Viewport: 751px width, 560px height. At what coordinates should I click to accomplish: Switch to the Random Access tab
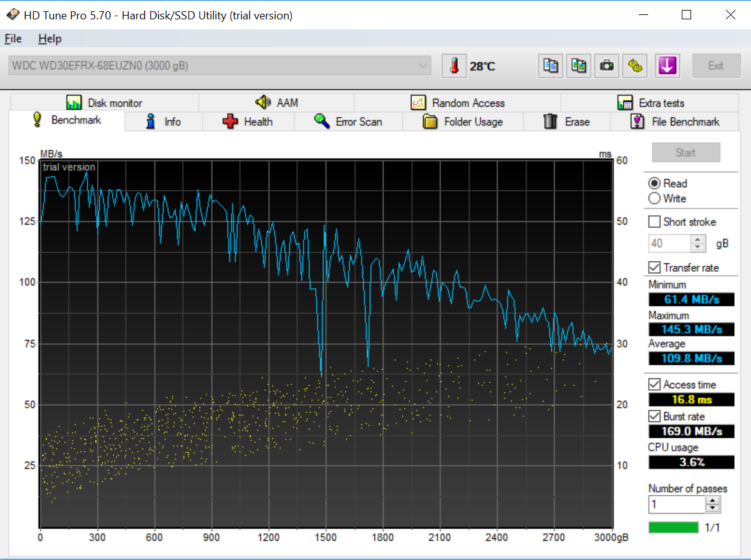(457, 103)
